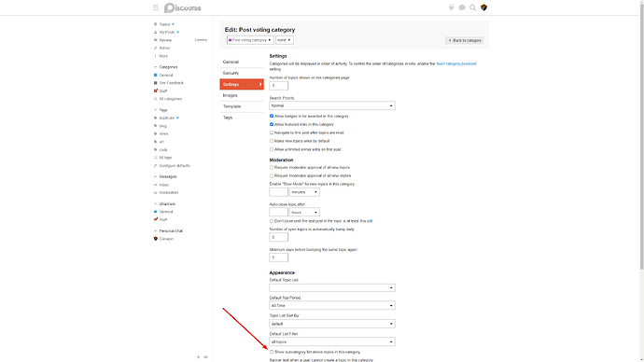Open Inbox under Messages

coord(164,185)
